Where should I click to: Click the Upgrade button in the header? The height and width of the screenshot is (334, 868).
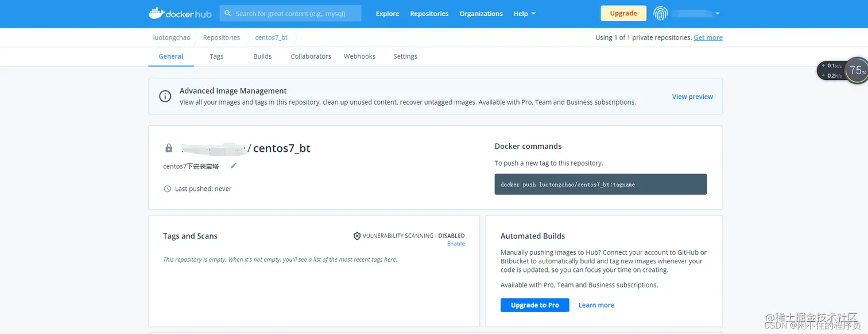click(x=623, y=13)
